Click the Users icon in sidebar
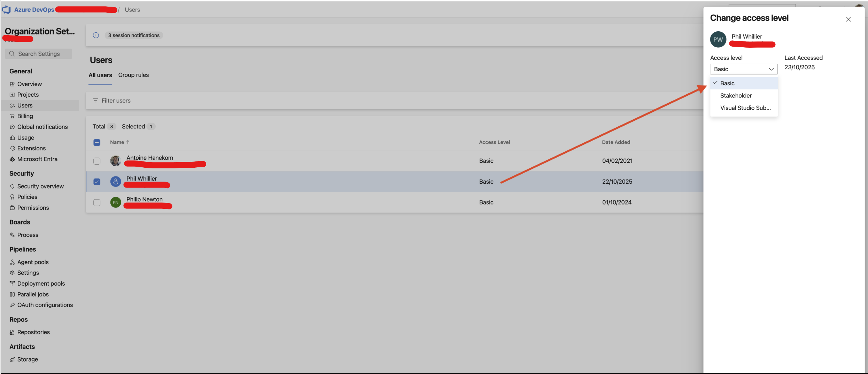 coord(12,105)
